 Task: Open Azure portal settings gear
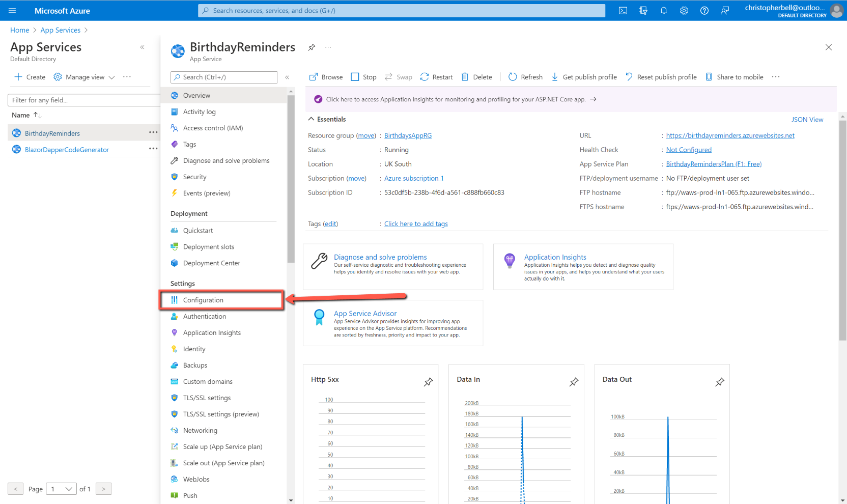coord(684,10)
